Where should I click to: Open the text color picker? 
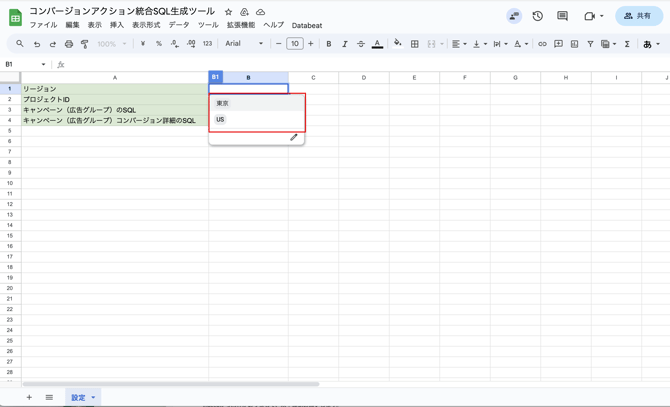point(377,44)
